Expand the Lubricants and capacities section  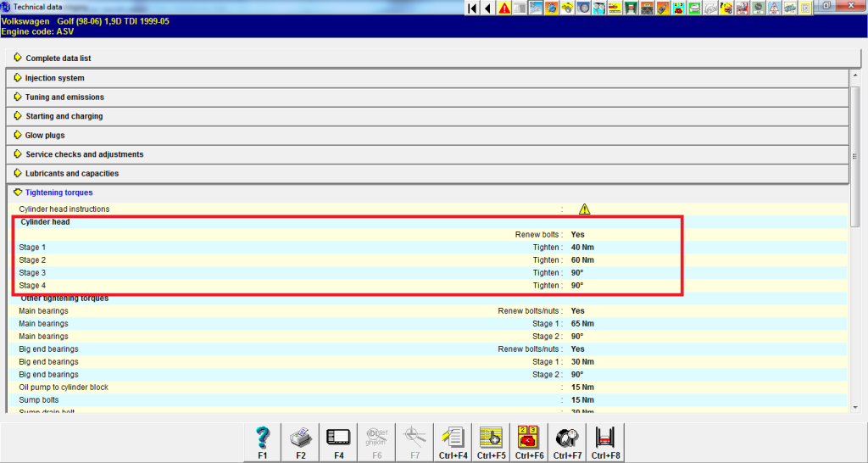click(72, 174)
